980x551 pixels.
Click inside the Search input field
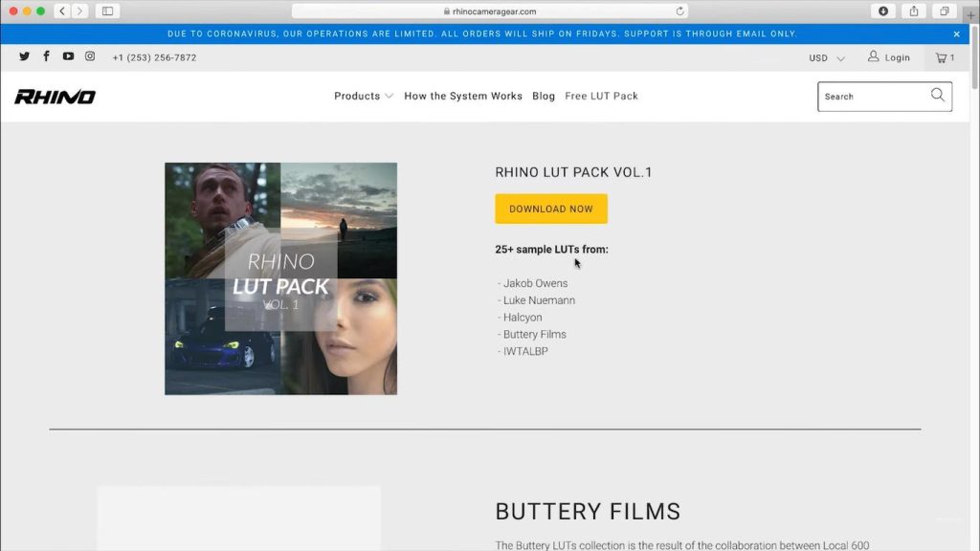871,97
